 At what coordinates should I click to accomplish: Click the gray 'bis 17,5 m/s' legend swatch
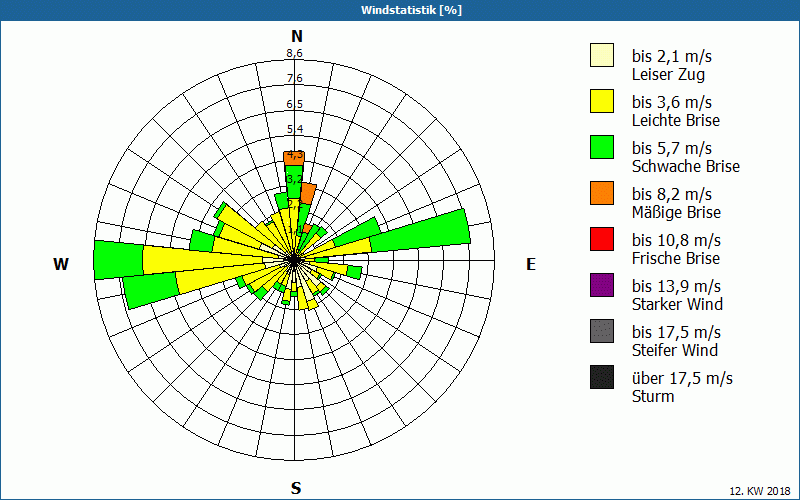coord(602,331)
